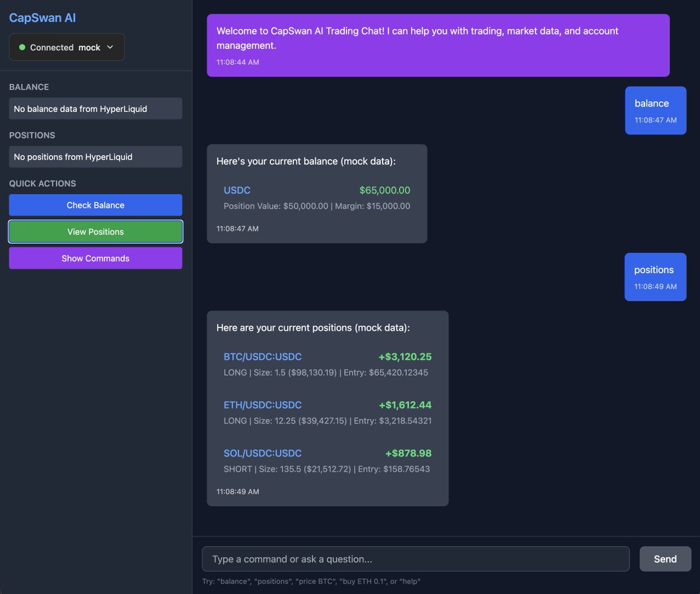Click the SOL SHORT entry detail line
The height and width of the screenshot is (594, 700).
point(327,469)
